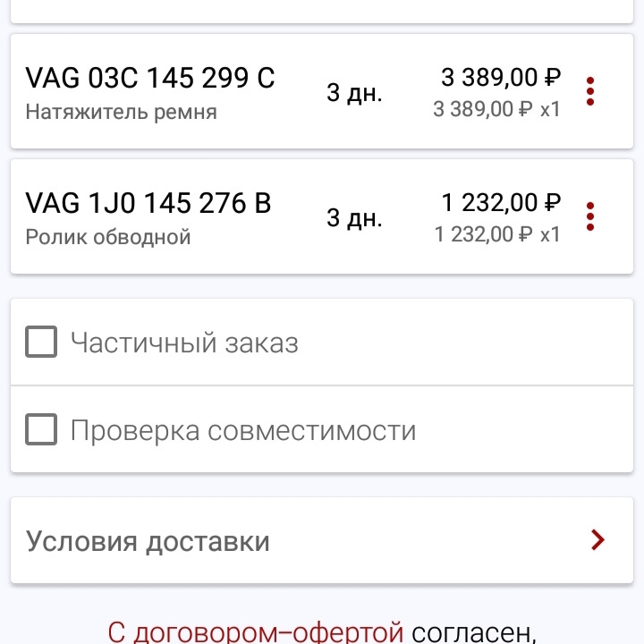Expand Условия доставки via the red chevron
Image resolution: width=644 pixels, height=644 pixels.
pyautogui.click(x=597, y=540)
